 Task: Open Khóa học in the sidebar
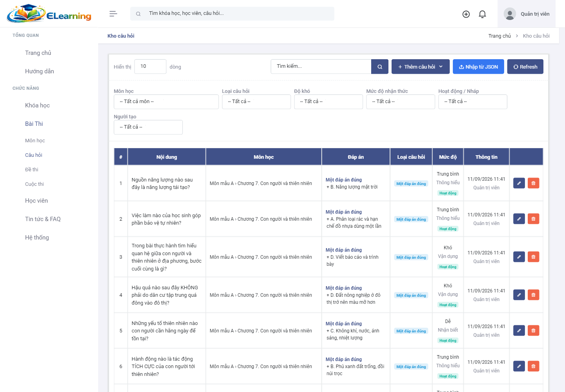[37, 105]
